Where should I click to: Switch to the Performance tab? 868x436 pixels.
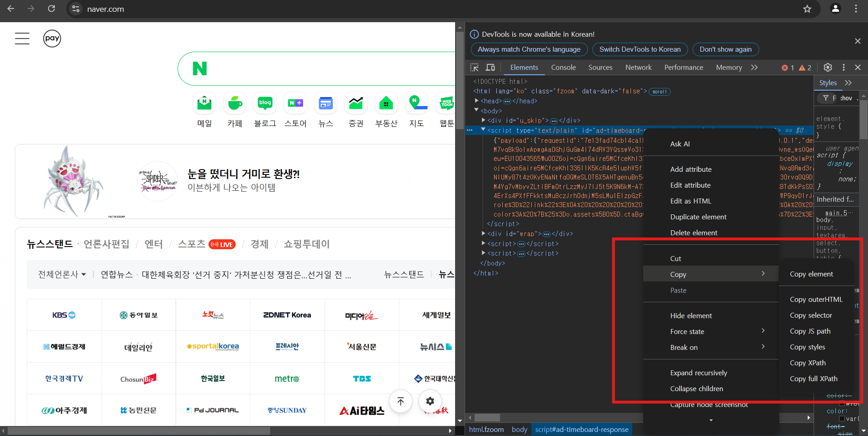click(x=684, y=68)
